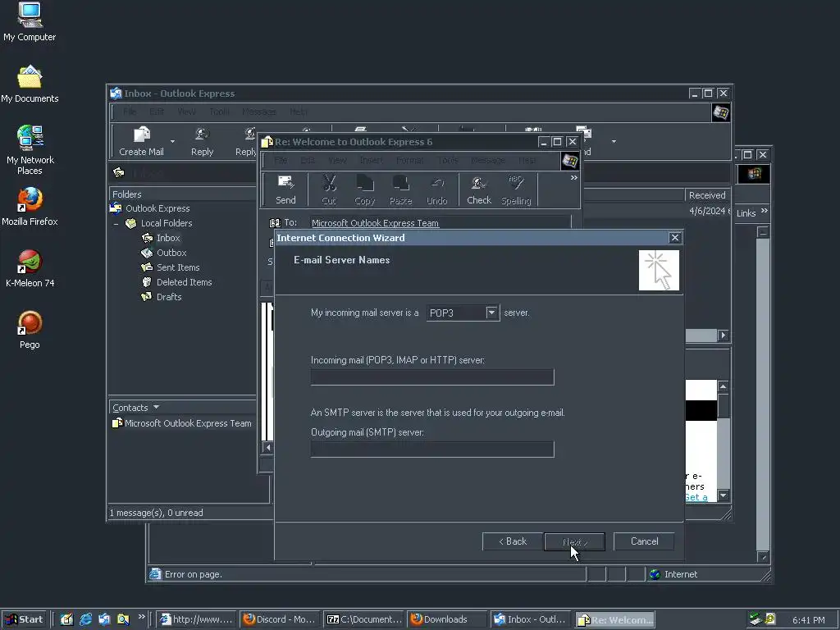Open My Documents desktop icon

[30, 84]
